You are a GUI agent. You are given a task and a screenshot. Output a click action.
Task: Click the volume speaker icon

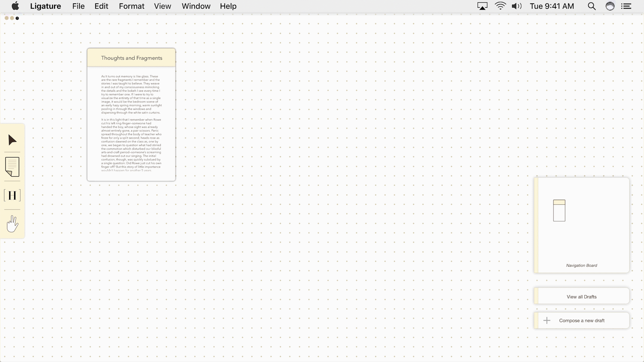point(517,6)
